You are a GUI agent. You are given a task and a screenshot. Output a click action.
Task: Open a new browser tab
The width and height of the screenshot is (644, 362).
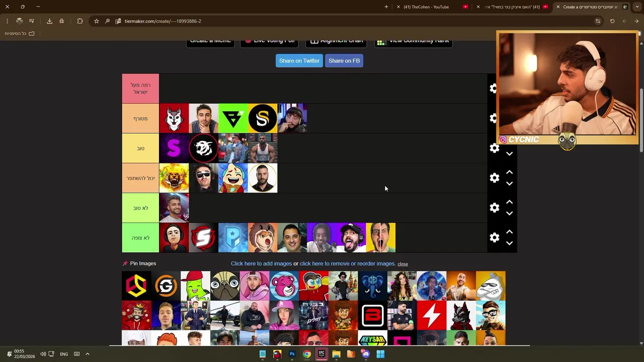(386, 7)
